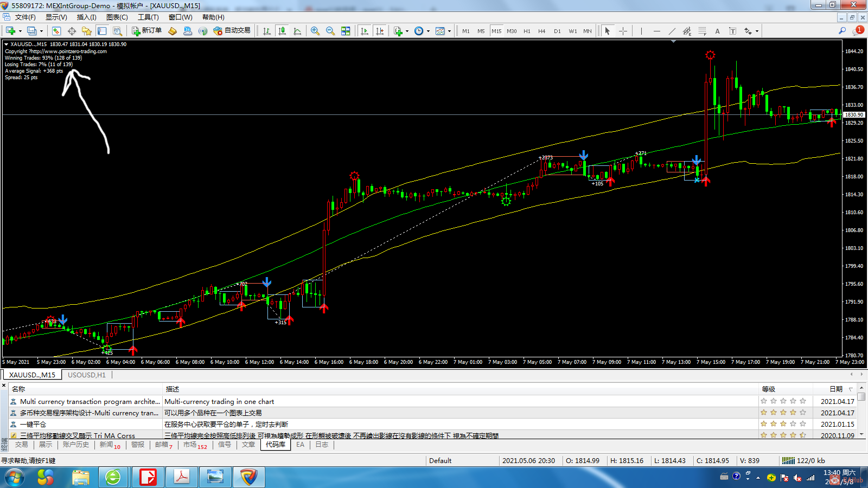Close the terminal panel with X
The height and width of the screenshot is (488, 868).
point(4,386)
